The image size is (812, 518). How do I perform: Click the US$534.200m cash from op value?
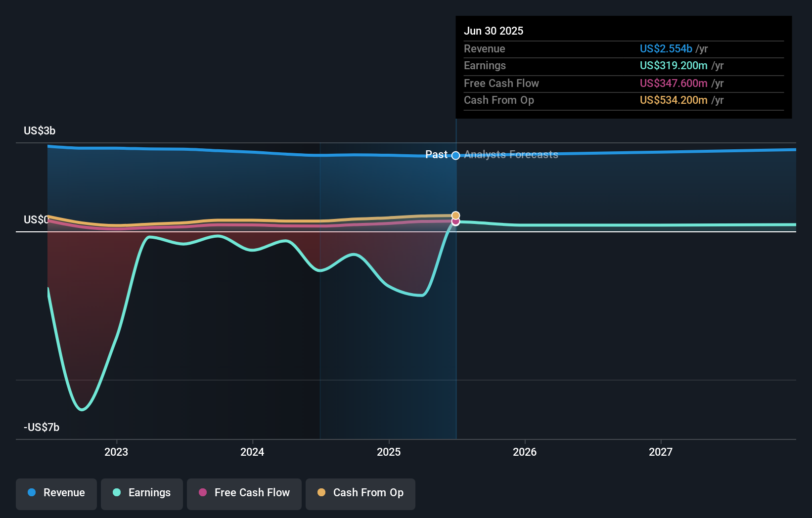(x=674, y=100)
